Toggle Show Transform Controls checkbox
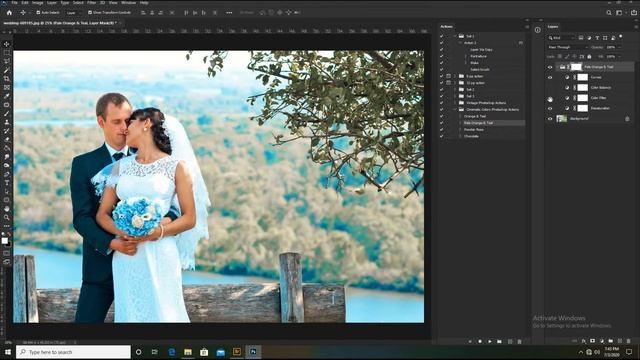Image resolution: width=640 pixels, height=360 pixels. coord(90,13)
